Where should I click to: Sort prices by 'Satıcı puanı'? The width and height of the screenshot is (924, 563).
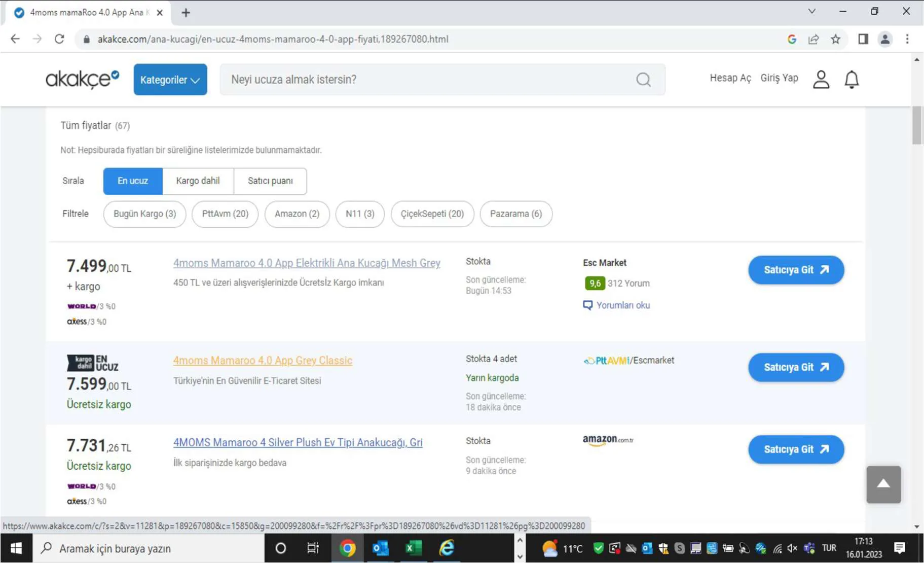(x=270, y=181)
